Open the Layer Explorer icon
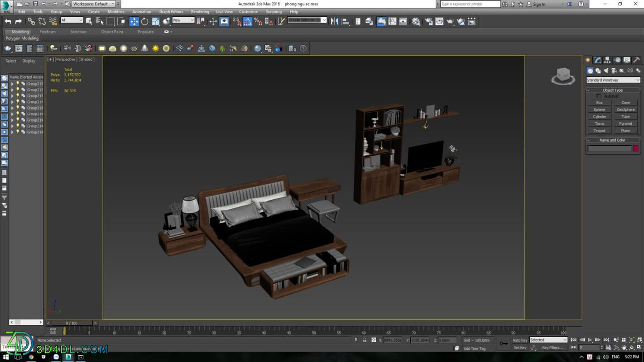This screenshot has height=362, width=644. click(369, 21)
